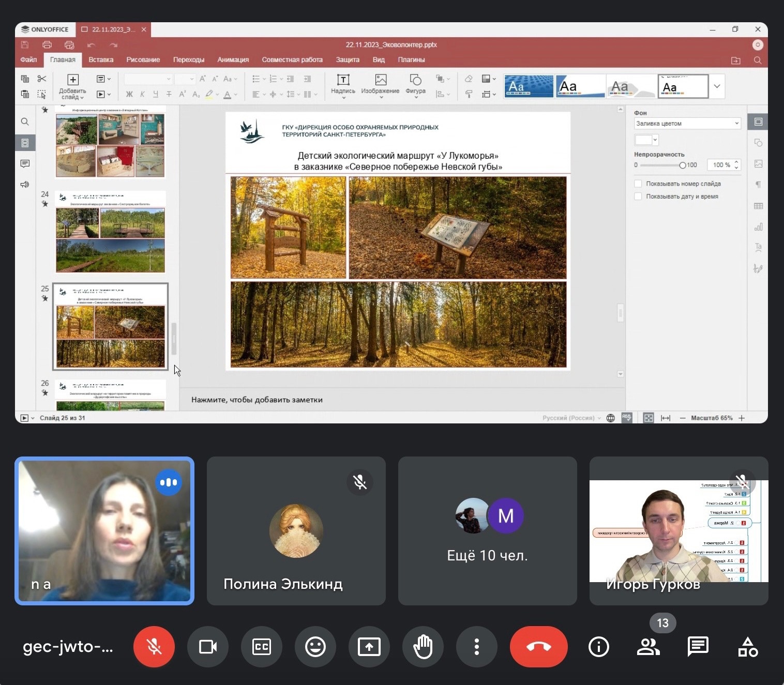
Task: Switch to the Переходы tab
Action: click(x=189, y=60)
